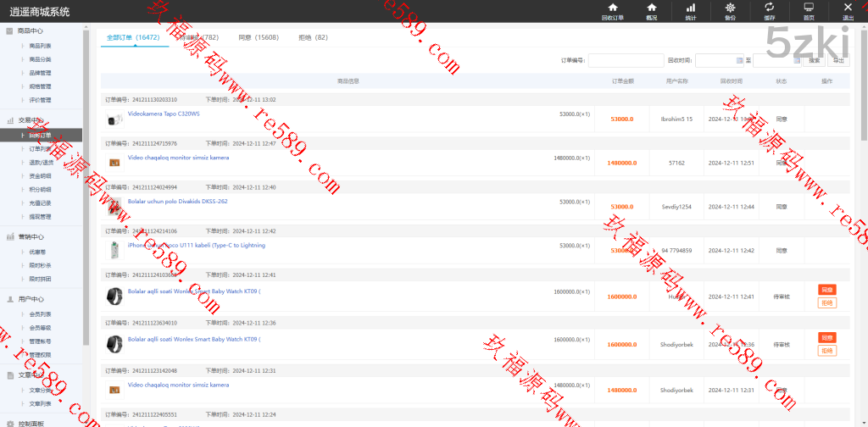This screenshot has width=868, height=427.
Task: Open the 首页 monitor icon
Action: 809,11
